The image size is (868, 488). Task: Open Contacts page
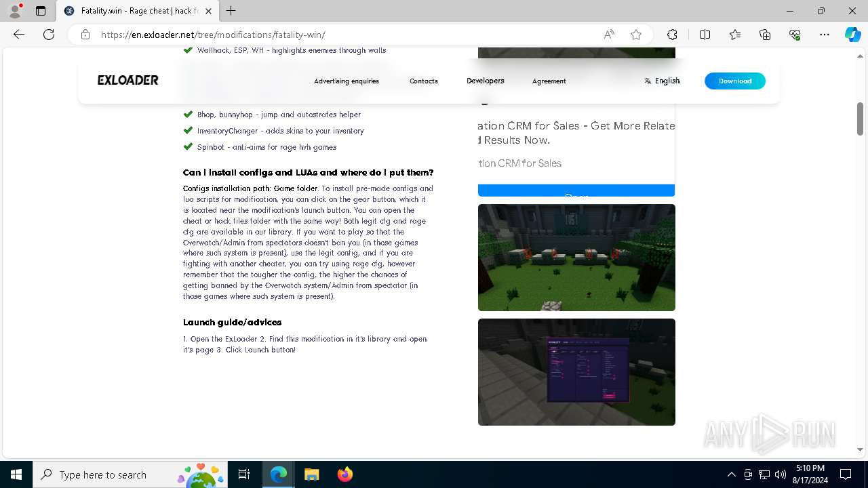[x=424, y=81]
